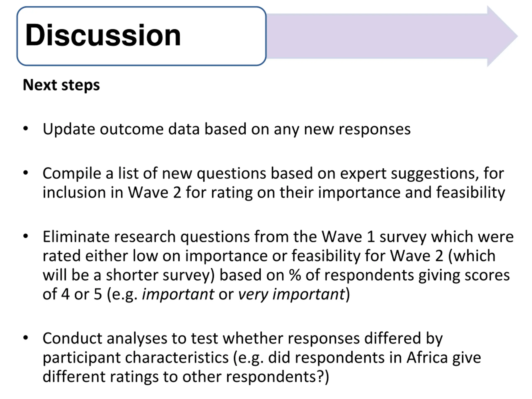Click bullet marker before Compile a list
The width and height of the screenshot is (532, 399).
pos(26,173)
